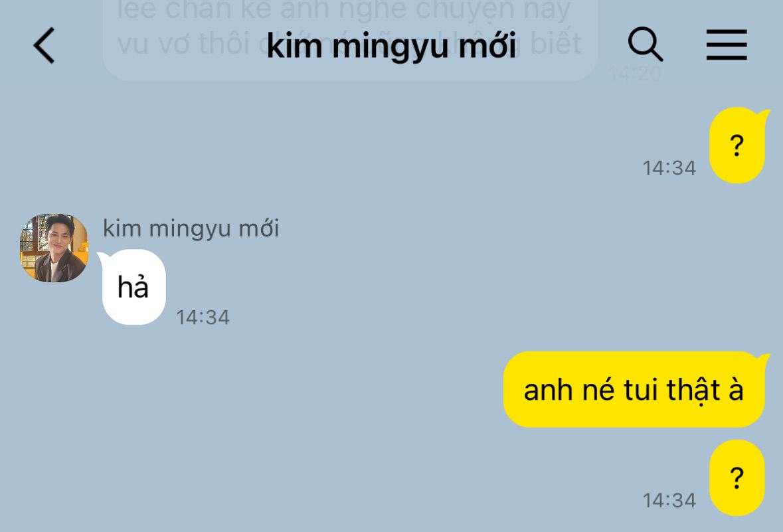Open the hamburger chat menu
Screen dimensions: 783x532
click(727, 44)
